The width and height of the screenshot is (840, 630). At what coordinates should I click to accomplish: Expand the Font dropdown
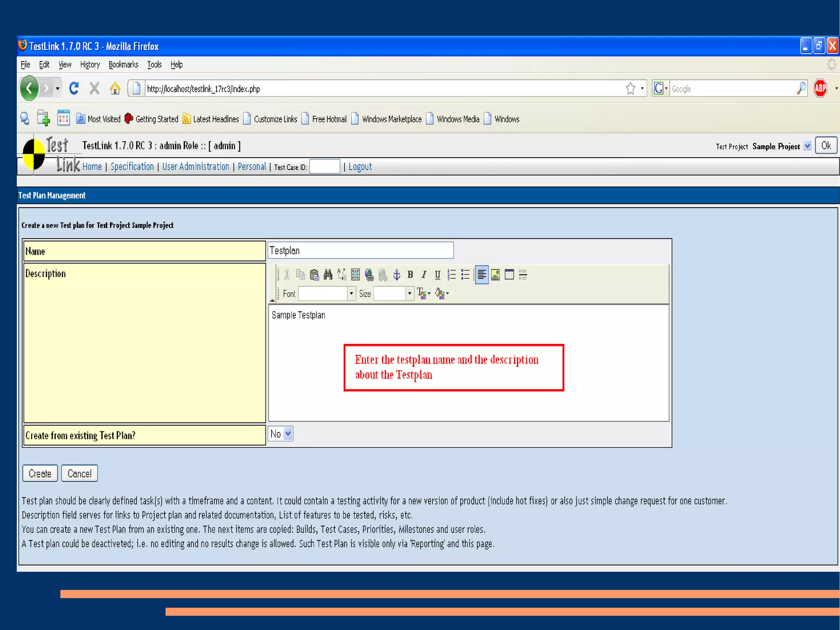pyautogui.click(x=351, y=293)
